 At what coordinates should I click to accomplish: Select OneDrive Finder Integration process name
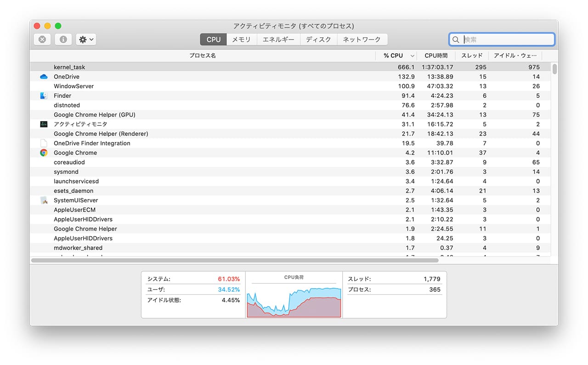click(92, 143)
